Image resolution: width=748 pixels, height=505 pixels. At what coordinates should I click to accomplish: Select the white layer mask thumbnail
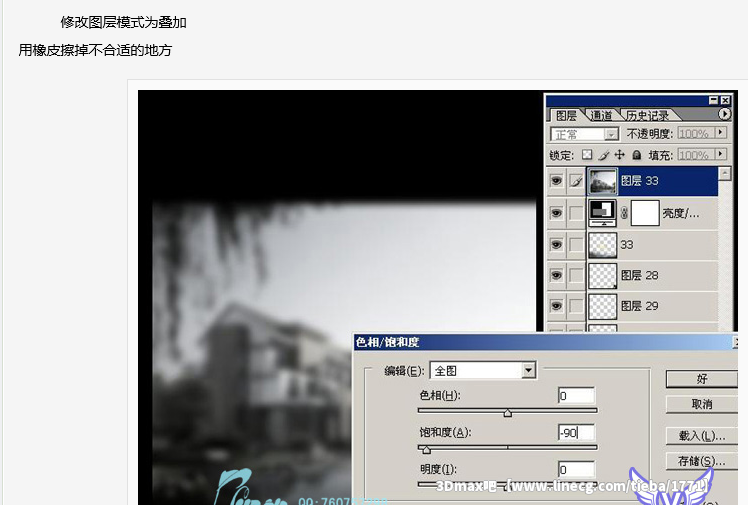[645, 213]
